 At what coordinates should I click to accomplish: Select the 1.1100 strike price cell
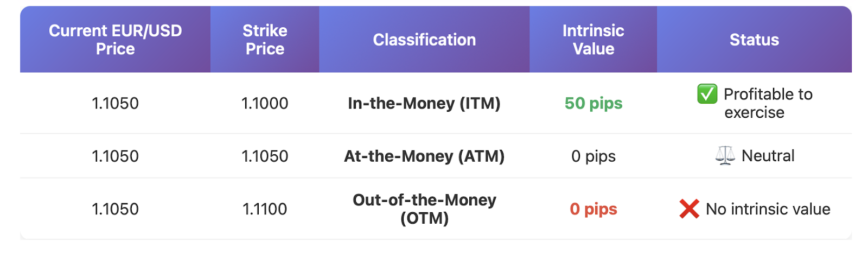265,209
